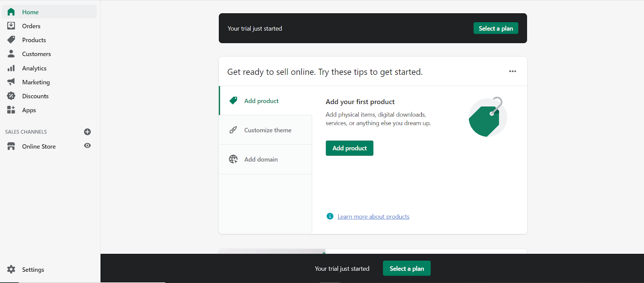Click the Marketing megaphone icon

pyautogui.click(x=11, y=82)
